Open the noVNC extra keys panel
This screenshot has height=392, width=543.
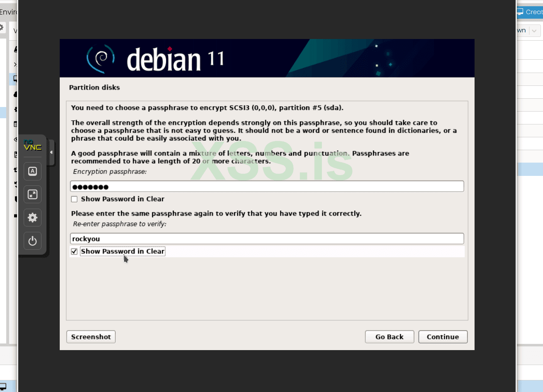tap(32, 171)
